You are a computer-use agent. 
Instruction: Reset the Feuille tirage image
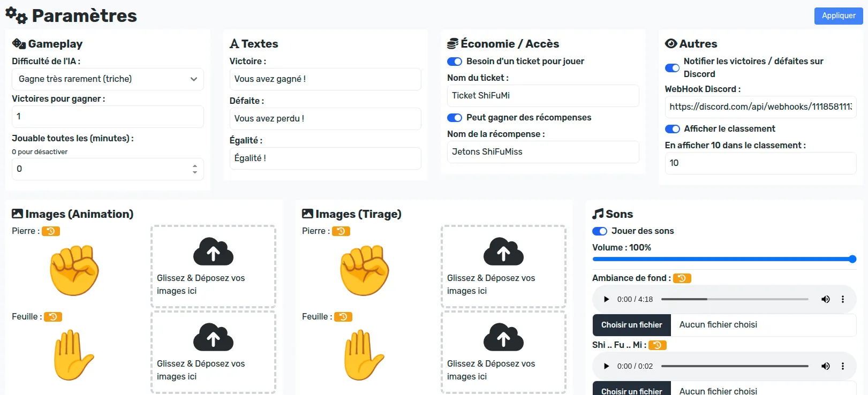(343, 317)
